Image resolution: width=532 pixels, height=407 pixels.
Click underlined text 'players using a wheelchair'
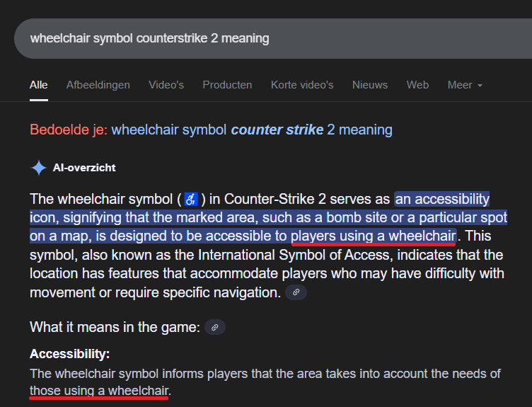[x=374, y=236]
